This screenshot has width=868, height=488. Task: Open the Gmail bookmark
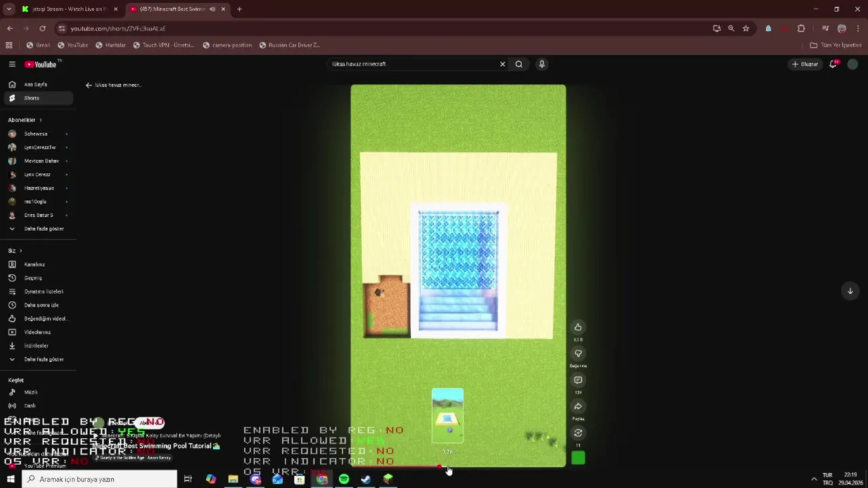(38, 45)
